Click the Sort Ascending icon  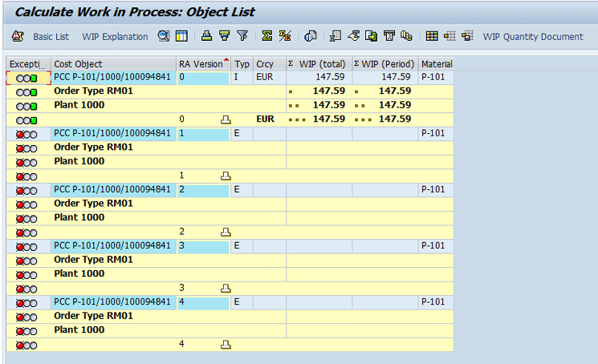(206, 36)
